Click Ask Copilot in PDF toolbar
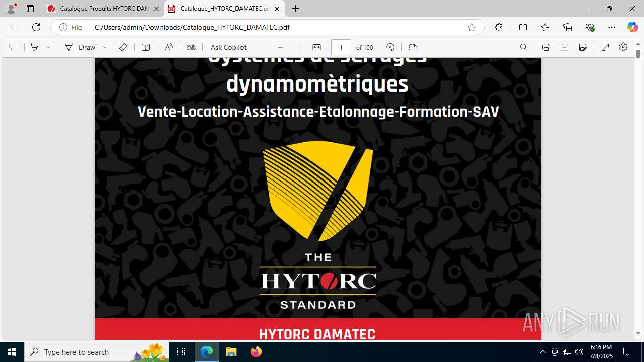This screenshot has width=644, height=362. 228,47
